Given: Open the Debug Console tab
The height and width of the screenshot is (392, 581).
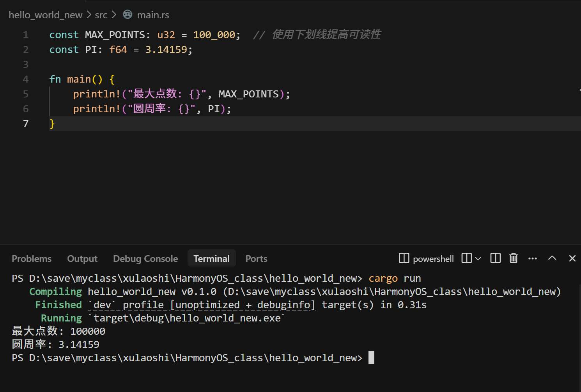Looking at the screenshot, I should (145, 259).
